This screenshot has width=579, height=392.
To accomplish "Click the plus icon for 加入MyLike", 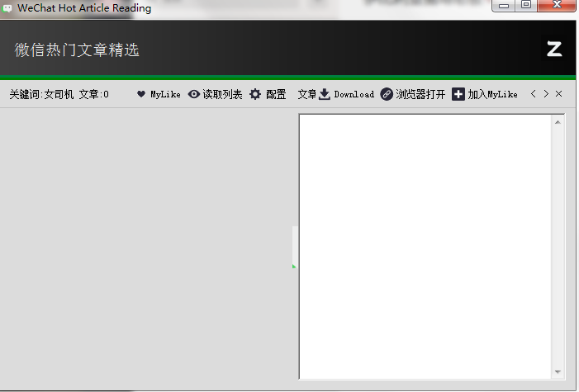I will coord(458,94).
